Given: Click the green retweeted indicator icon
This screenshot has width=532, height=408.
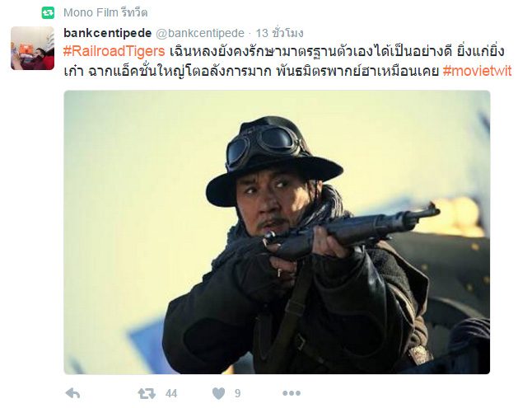Looking at the screenshot, I should coord(49,13).
